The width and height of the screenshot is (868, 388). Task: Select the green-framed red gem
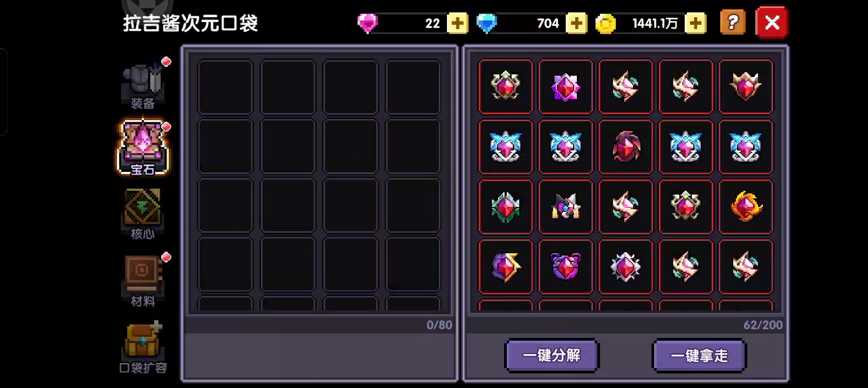click(506, 207)
